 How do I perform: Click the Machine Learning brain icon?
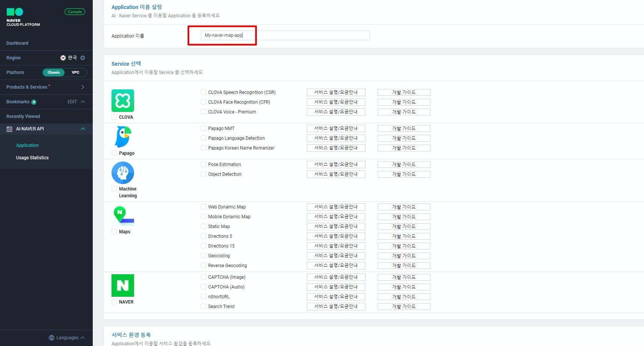point(123,173)
